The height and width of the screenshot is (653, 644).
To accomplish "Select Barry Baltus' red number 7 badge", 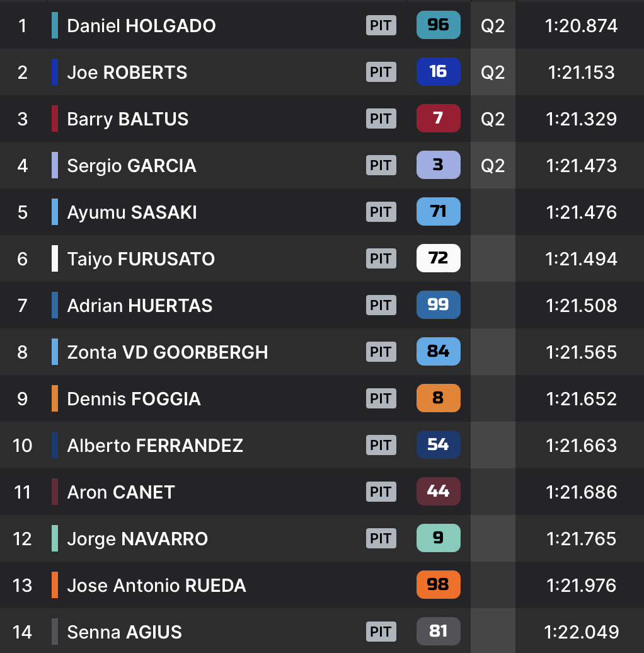I will coord(438,118).
